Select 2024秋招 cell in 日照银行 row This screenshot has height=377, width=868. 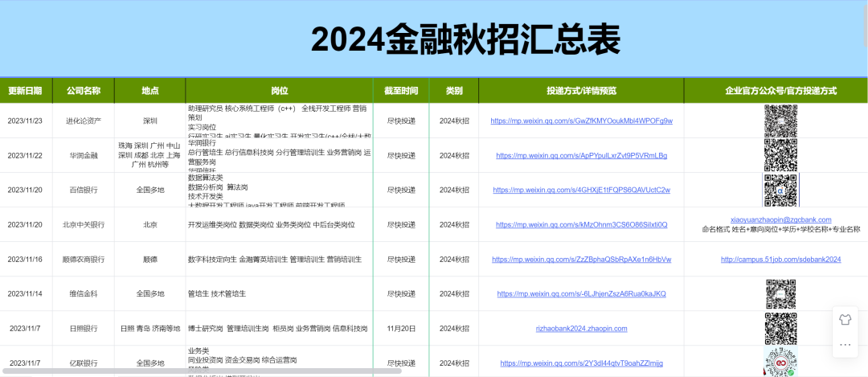pos(454,328)
